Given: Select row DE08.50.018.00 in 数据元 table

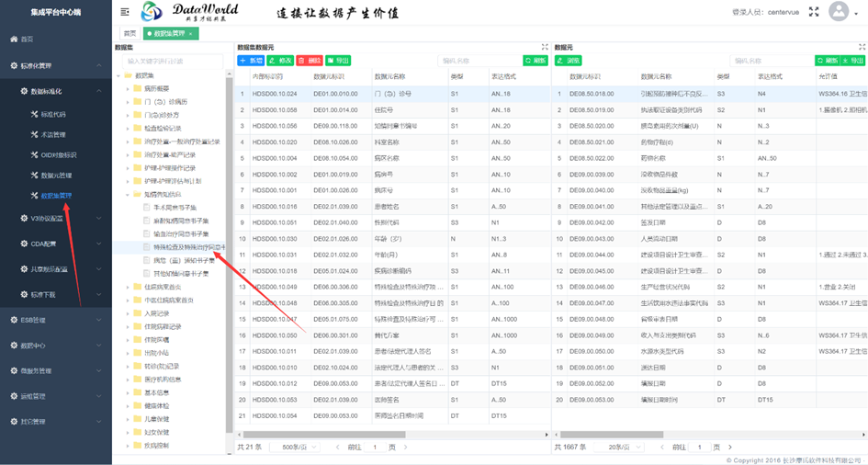Looking at the screenshot, I should (710, 94).
